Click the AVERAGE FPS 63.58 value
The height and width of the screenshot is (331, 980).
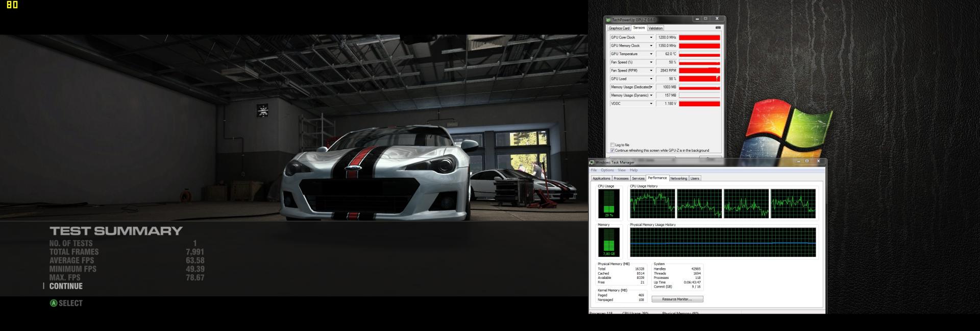point(195,261)
